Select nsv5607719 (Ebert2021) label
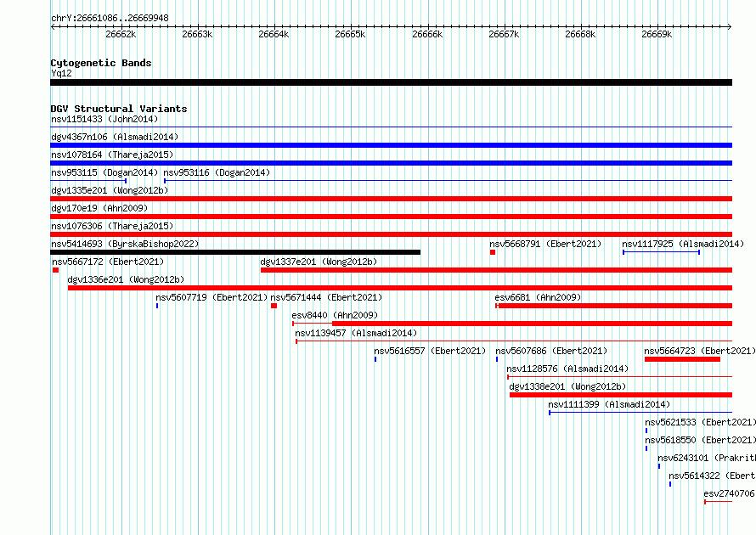This screenshot has height=535, width=756. tap(212, 297)
